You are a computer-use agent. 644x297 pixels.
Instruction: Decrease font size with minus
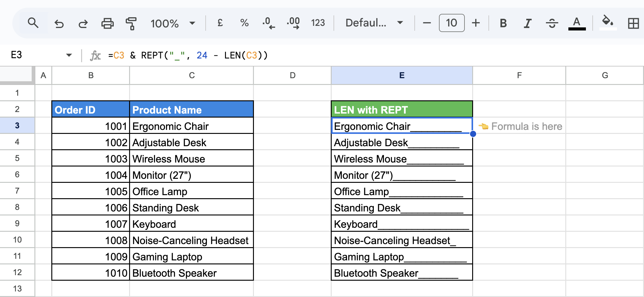[427, 23]
